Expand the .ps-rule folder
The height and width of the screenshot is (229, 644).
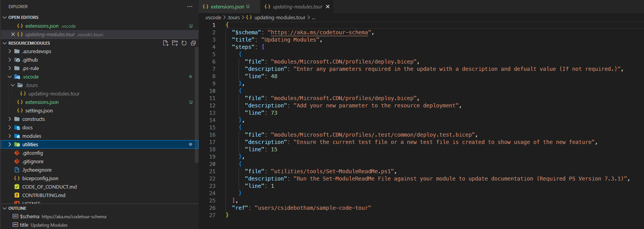10,68
